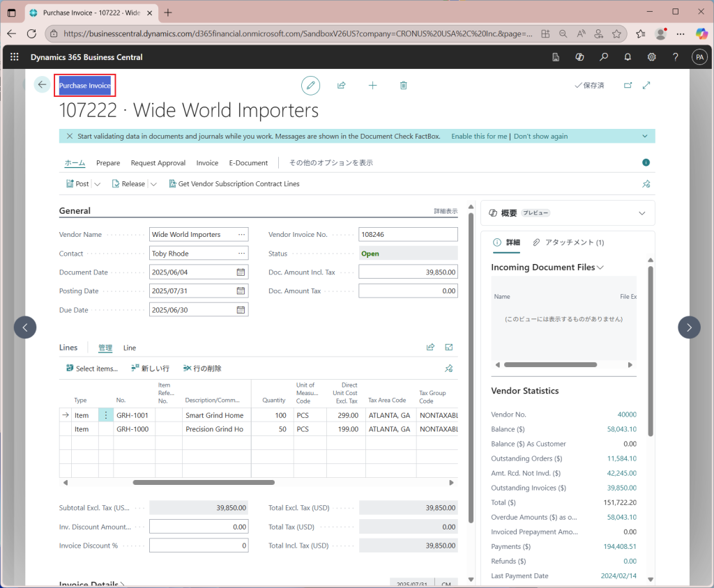Show more options その他のオプションを表示
Screen dimensions: 714x588
331,163
